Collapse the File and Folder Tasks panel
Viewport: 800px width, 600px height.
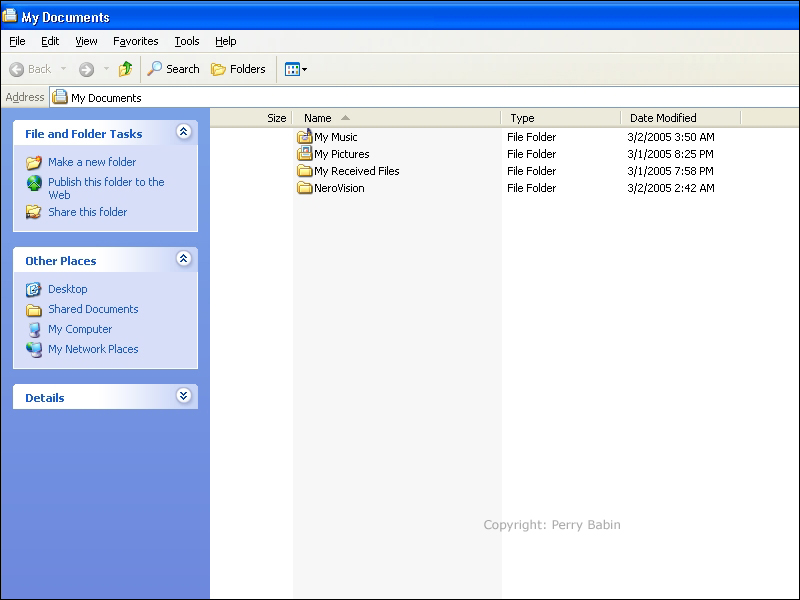pos(184,132)
